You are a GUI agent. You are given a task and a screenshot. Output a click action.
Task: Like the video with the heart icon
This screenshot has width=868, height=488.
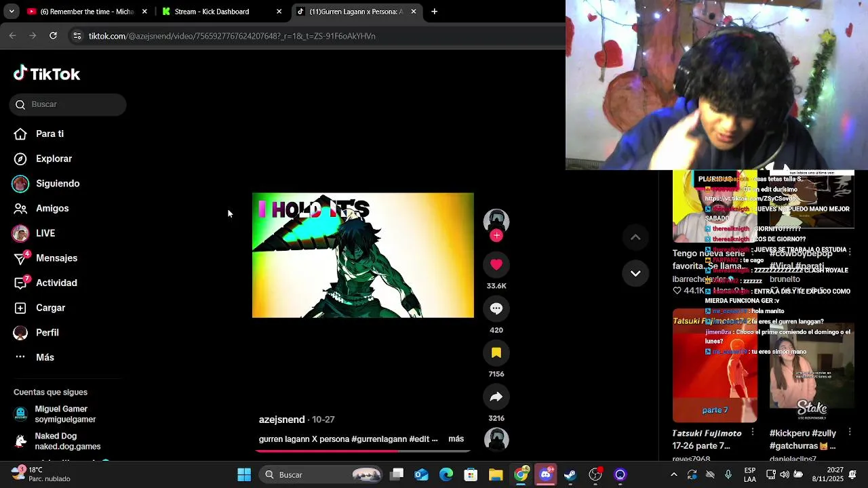pyautogui.click(x=496, y=265)
